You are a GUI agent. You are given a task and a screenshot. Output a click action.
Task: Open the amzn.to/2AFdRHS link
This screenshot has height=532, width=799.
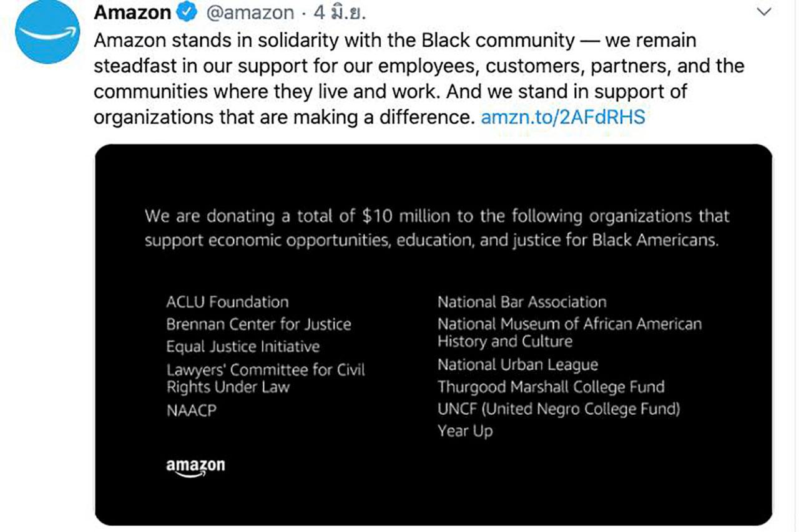click(x=562, y=117)
